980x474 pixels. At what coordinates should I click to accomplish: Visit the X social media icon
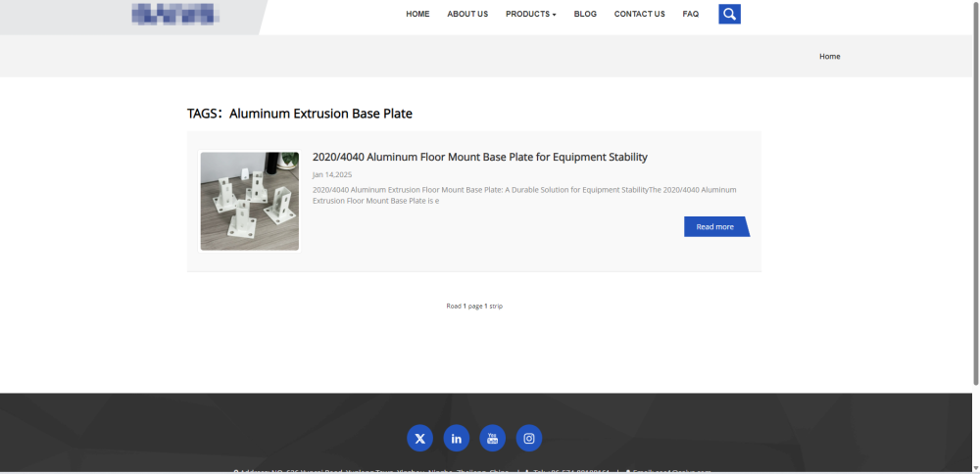[420, 439]
